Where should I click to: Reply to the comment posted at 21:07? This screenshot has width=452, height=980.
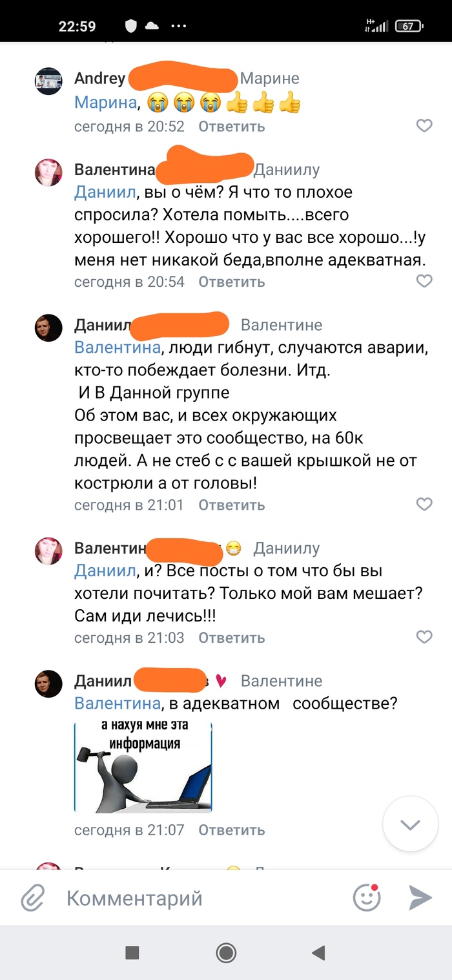click(x=231, y=830)
